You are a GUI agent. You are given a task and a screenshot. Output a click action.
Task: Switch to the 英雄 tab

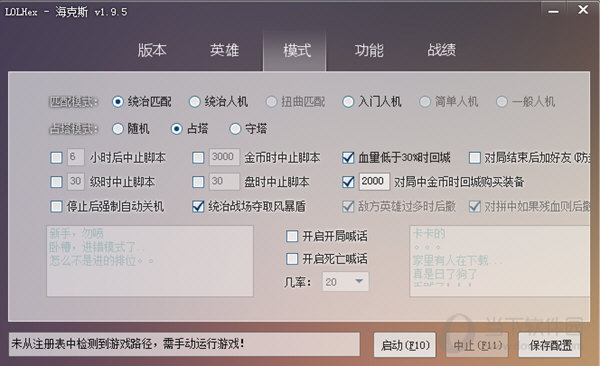224,50
